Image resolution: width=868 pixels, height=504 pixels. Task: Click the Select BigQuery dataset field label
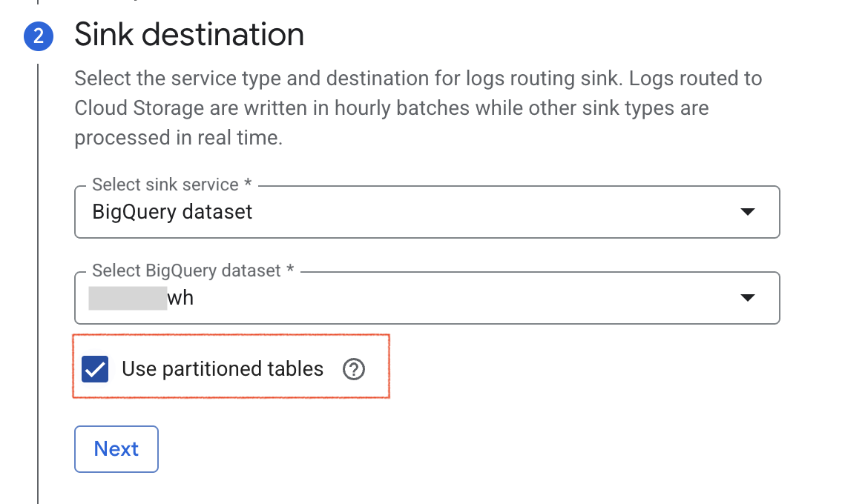193,270
